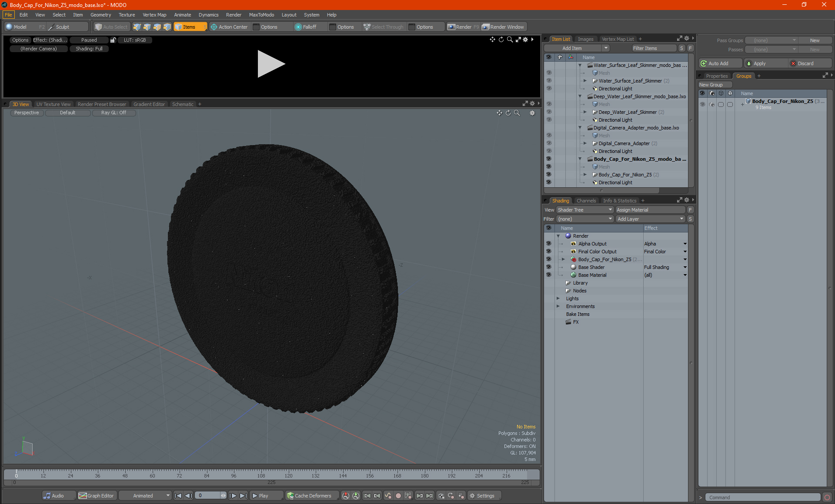The height and width of the screenshot is (504, 835).
Task: Step back one frame
Action: click(188, 496)
